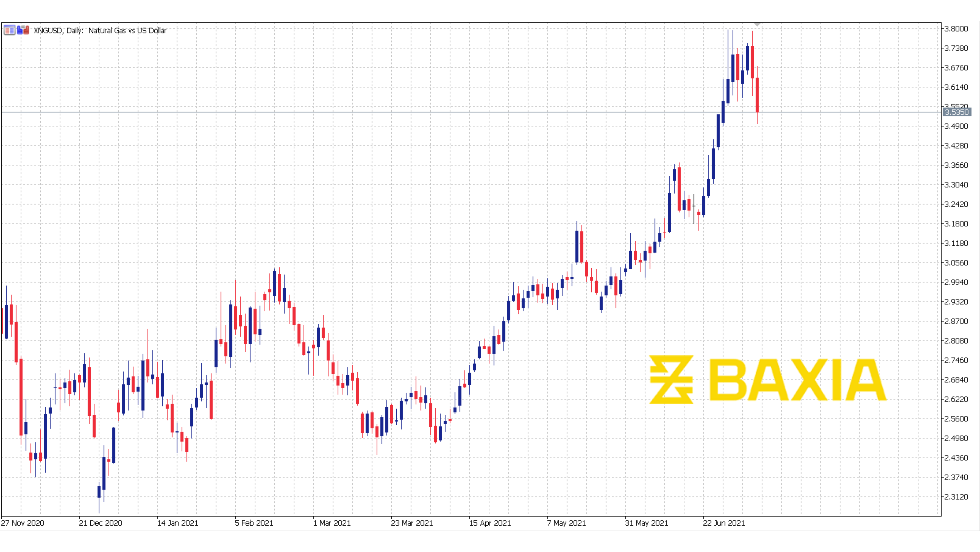
Task: Click the 3.0560 price scale label
Action: [956, 263]
